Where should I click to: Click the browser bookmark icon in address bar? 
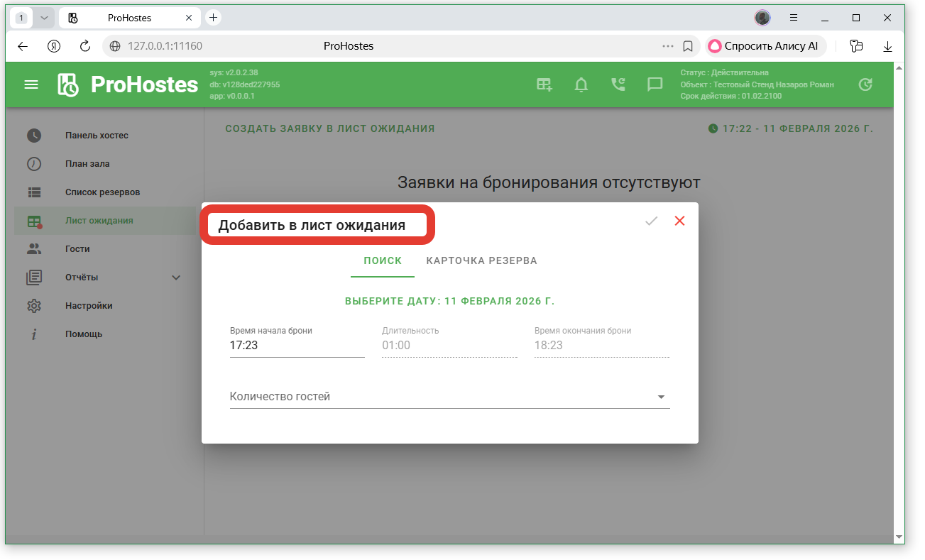coord(687,46)
